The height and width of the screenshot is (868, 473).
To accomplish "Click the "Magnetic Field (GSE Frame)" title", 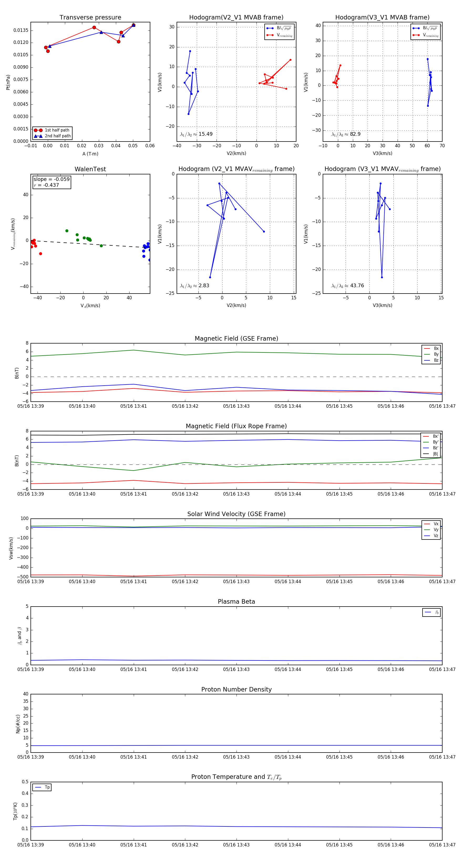I will [x=236, y=339].
